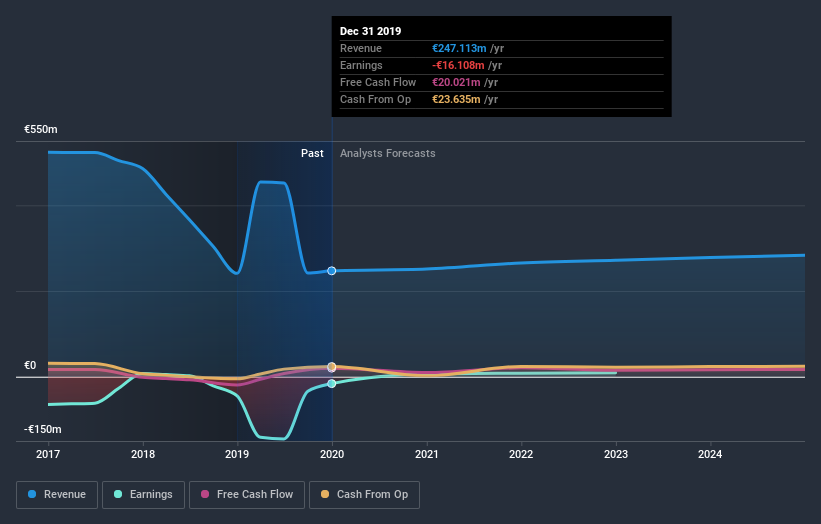The width and height of the screenshot is (821, 524).
Task: Click the -€150m y-axis label
Action: coord(42,429)
